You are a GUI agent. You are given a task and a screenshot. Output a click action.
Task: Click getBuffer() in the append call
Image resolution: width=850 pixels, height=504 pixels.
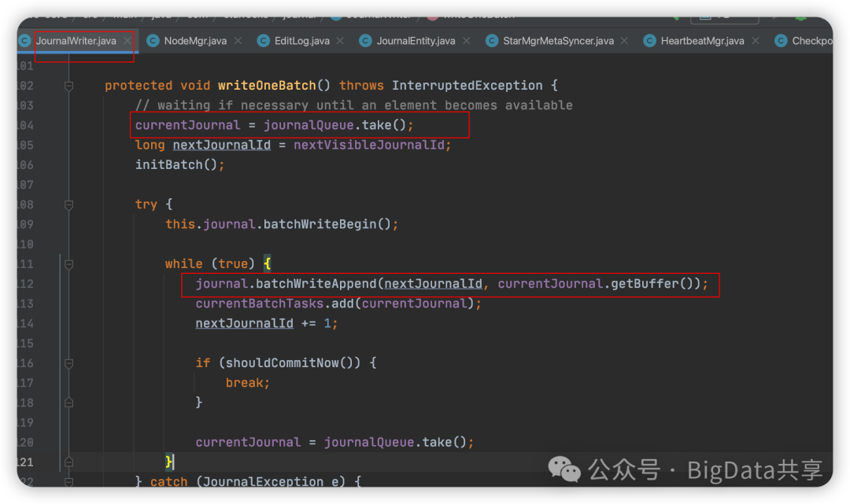point(652,284)
